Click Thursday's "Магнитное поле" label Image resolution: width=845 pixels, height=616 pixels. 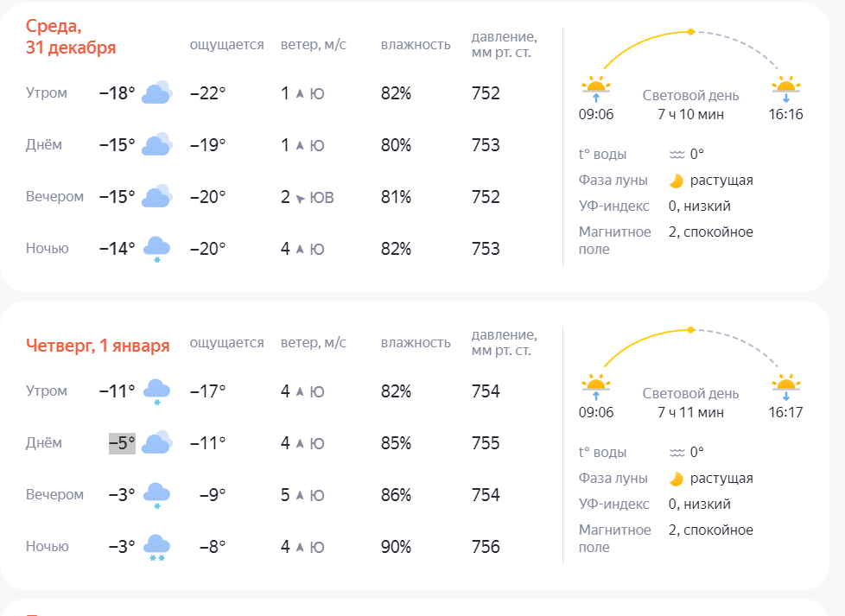click(615, 538)
